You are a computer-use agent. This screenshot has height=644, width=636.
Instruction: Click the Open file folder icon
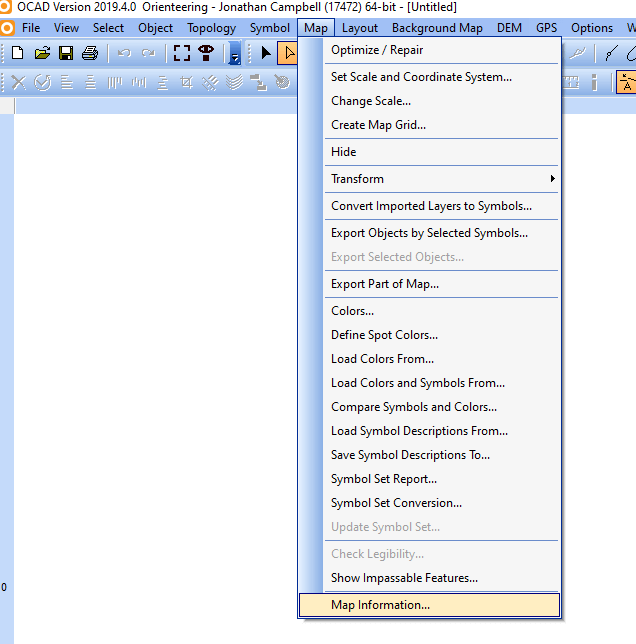(42, 53)
